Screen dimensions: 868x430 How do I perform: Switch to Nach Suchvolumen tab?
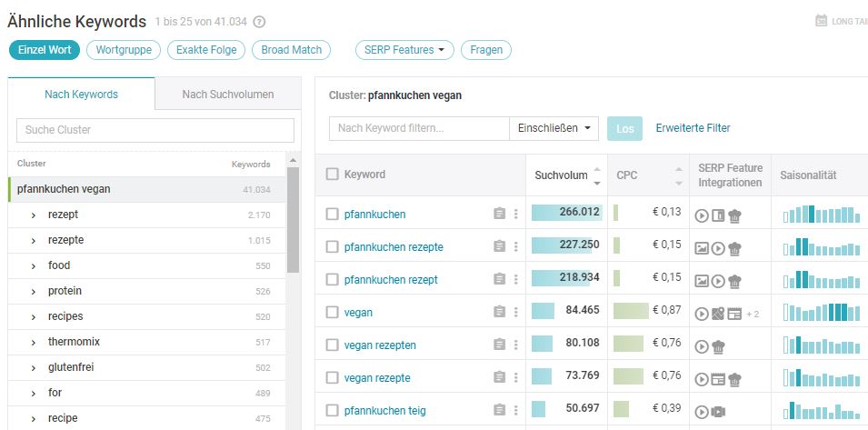228,94
